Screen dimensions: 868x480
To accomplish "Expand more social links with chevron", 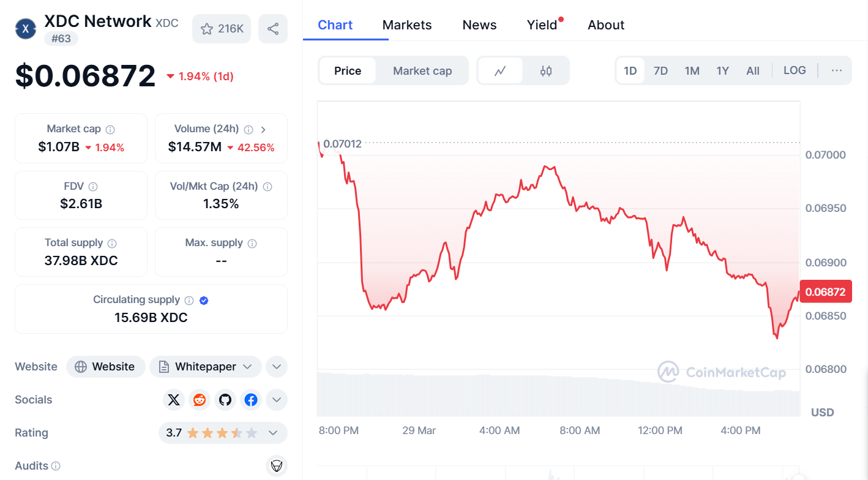I will tap(276, 399).
